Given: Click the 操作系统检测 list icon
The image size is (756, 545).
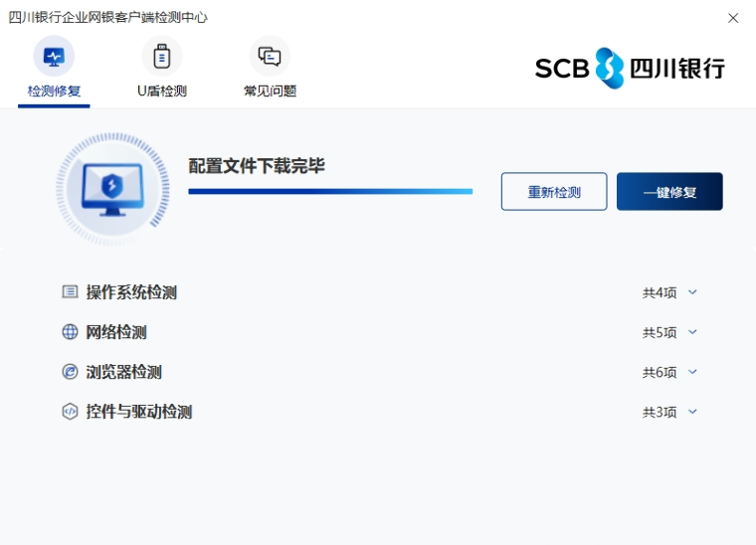Looking at the screenshot, I should [x=70, y=291].
